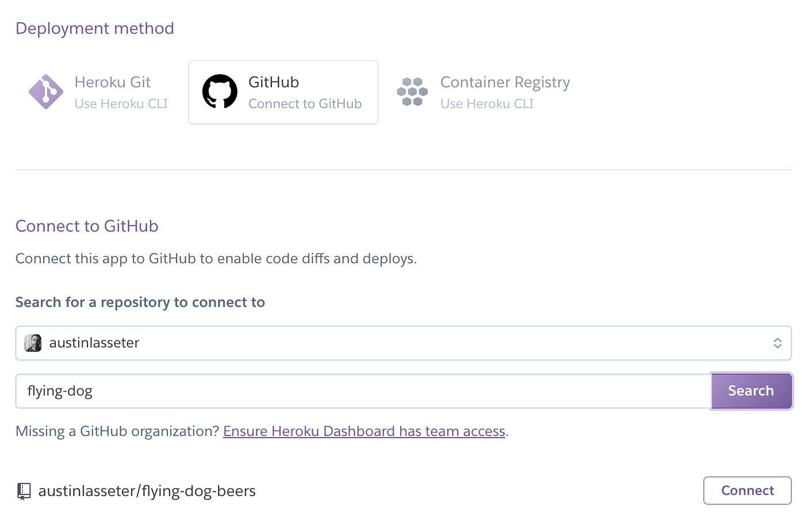Focus the repository name field containing flying-dog

[363, 391]
